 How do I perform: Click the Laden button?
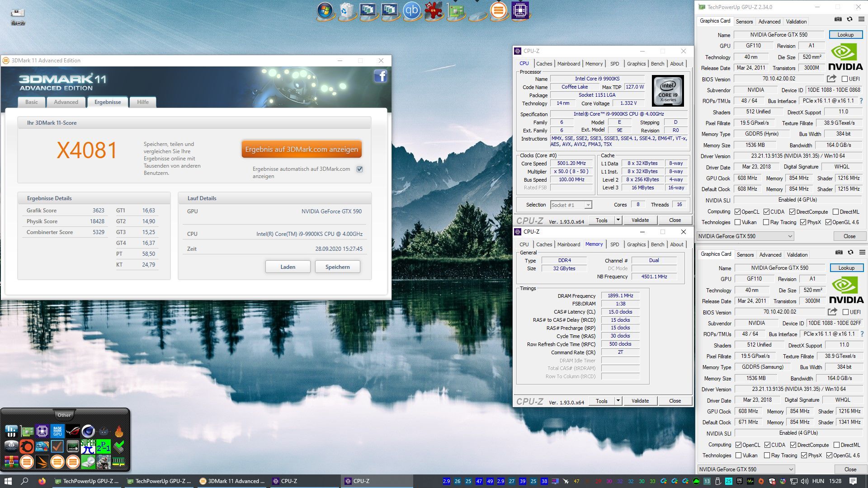pyautogui.click(x=288, y=267)
